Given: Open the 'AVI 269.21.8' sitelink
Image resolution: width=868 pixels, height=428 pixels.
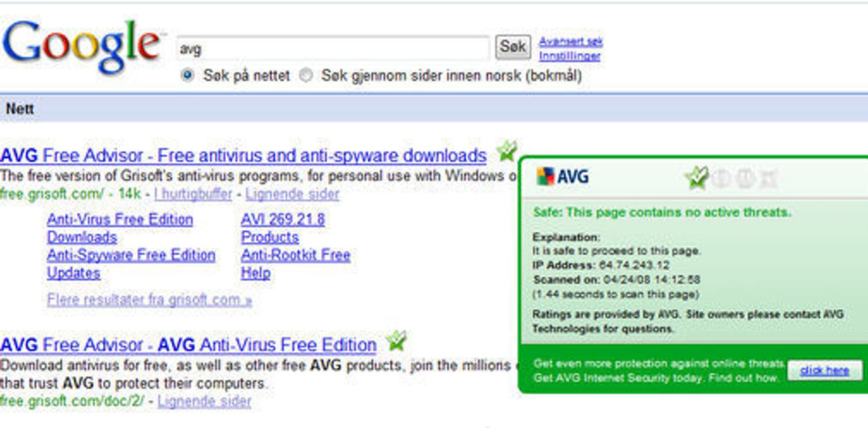Looking at the screenshot, I should coord(283,219).
